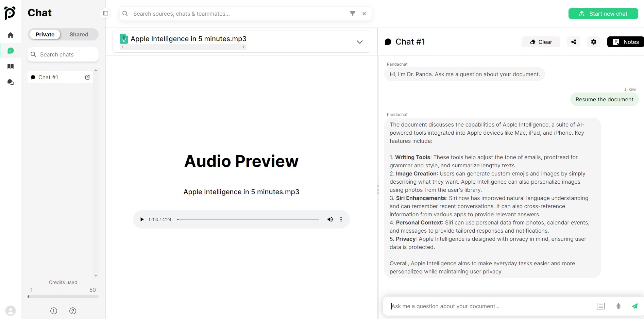Screen dimensions: 644x319
Task: Open the library book icon
Action: (x=11, y=66)
